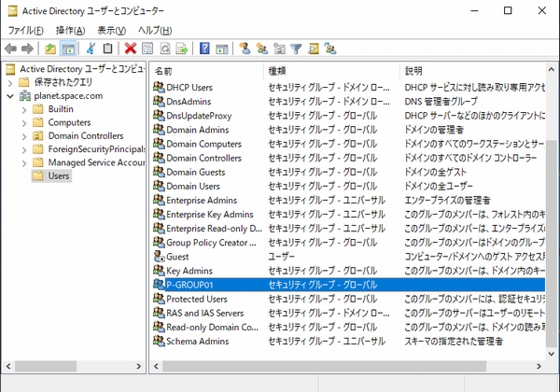Collapse the planet.space.com node

click(10, 96)
